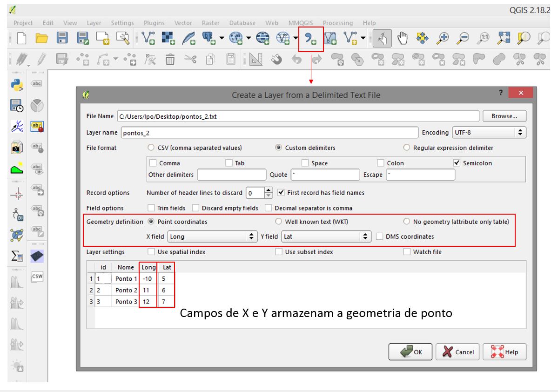The height and width of the screenshot is (392, 558).
Task: Choose CSV (comma separated values) format
Action: pyautogui.click(x=151, y=148)
